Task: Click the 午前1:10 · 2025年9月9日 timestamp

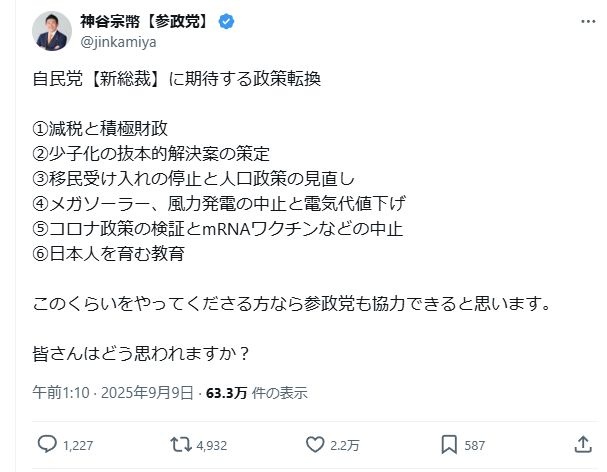Action: point(113,393)
